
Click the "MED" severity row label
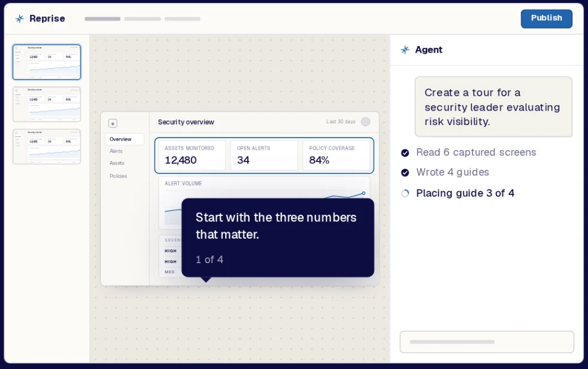169,272
